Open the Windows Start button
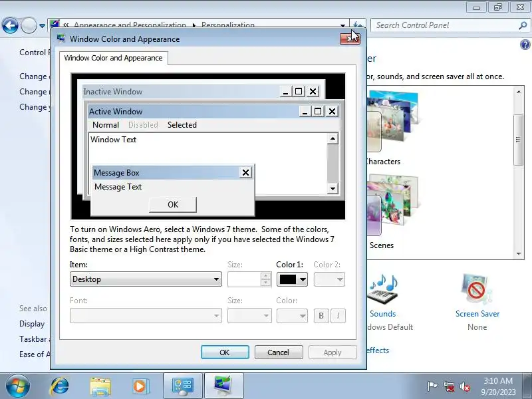The width and height of the screenshot is (532, 399). 18,386
